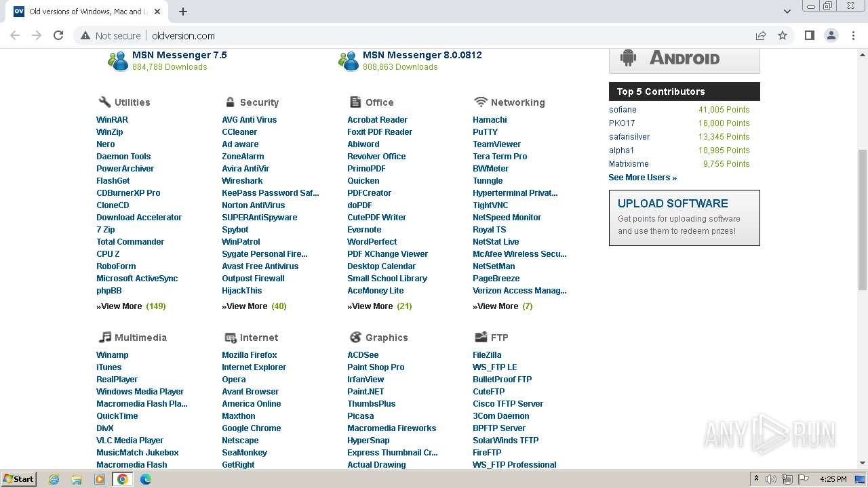The width and height of the screenshot is (868, 488).
Task: Open the PuTTY link
Action: (x=486, y=132)
